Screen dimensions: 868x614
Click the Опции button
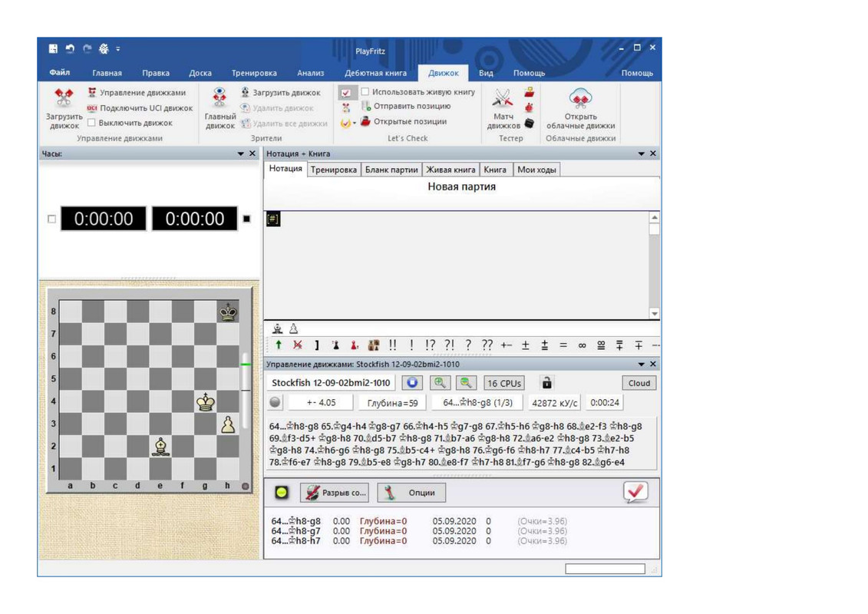click(x=411, y=492)
